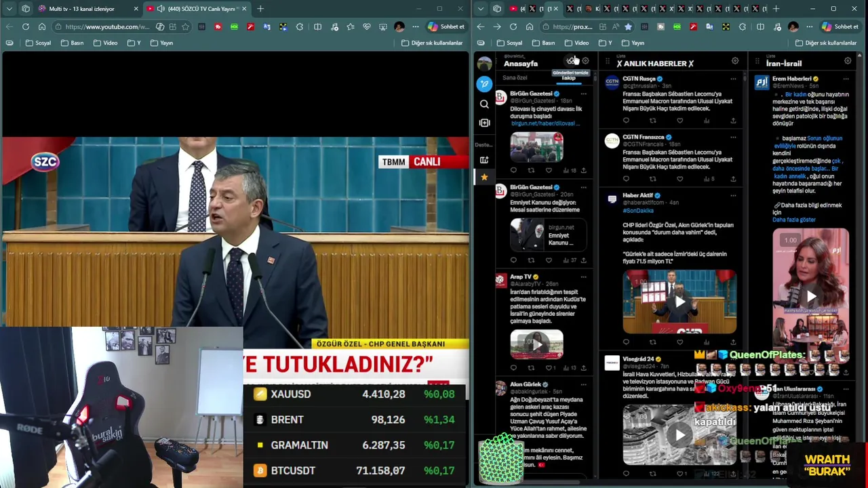Select the Sana özel tab in Anasayfa

tap(515, 78)
